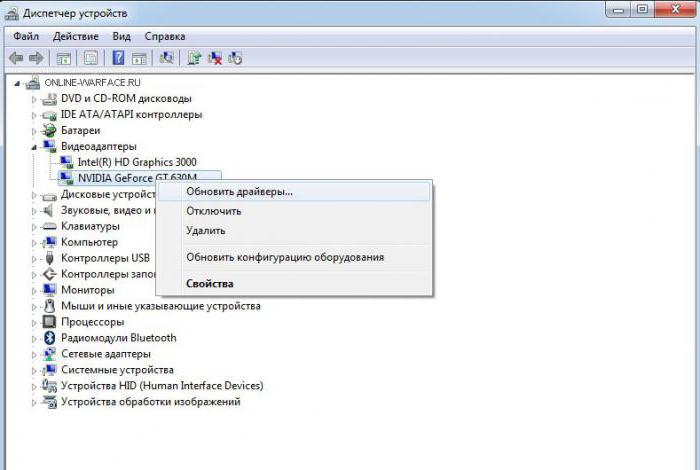Click the Батареи battery icon
This screenshot has width=700, height=470.
(x=49, y=130)
